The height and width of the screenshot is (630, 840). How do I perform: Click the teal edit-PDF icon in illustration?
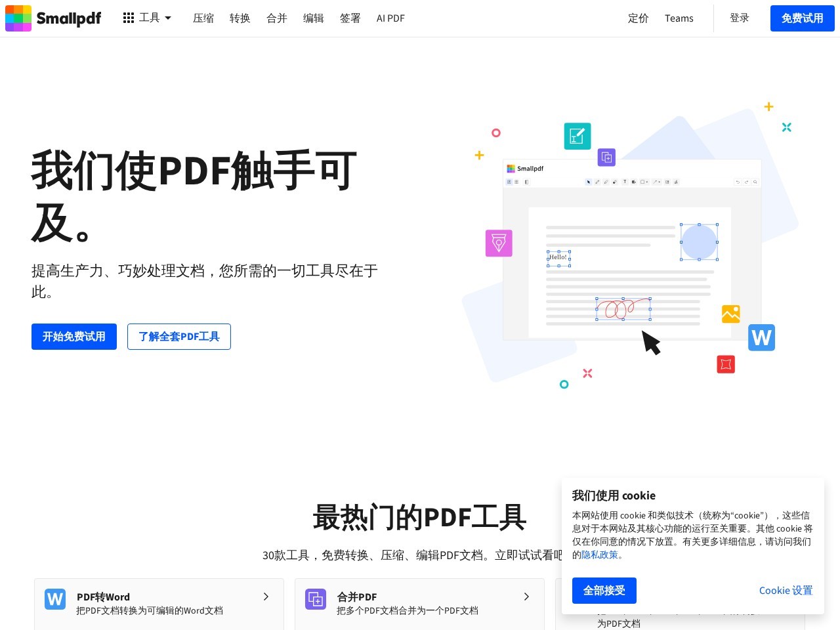[x=577, y=136]
